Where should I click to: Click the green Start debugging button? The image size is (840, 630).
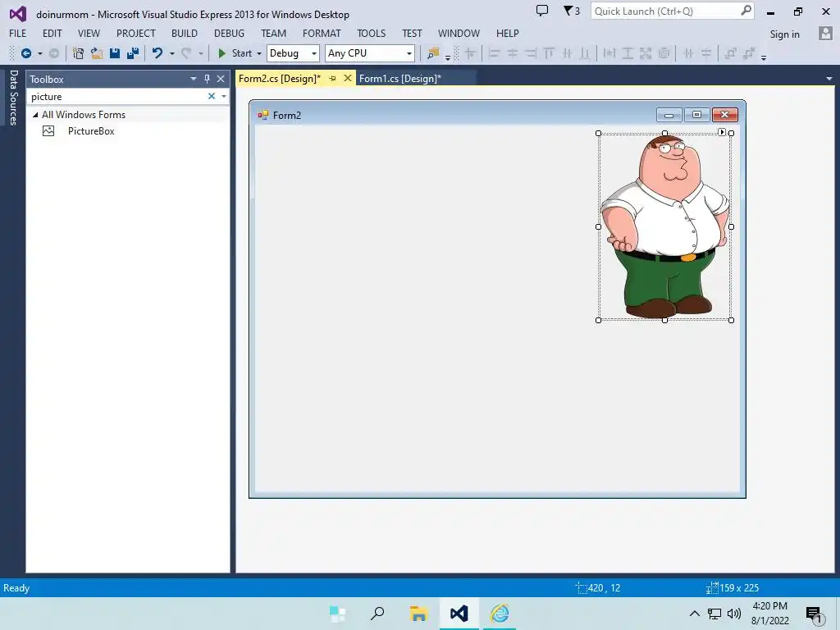235,53
